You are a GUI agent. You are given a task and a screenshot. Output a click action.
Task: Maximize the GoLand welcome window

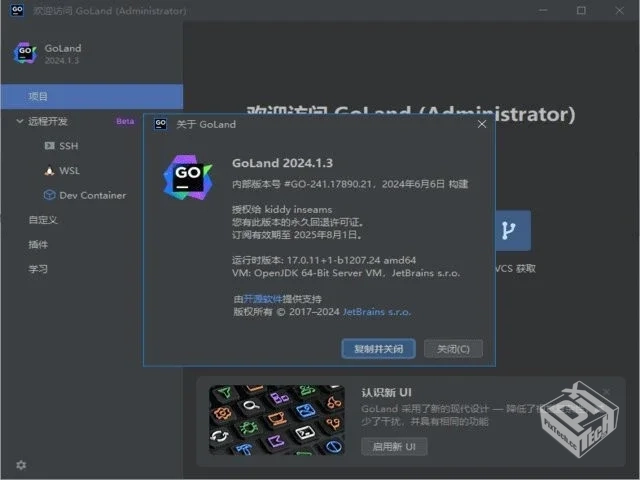click(x=581, y=10)
